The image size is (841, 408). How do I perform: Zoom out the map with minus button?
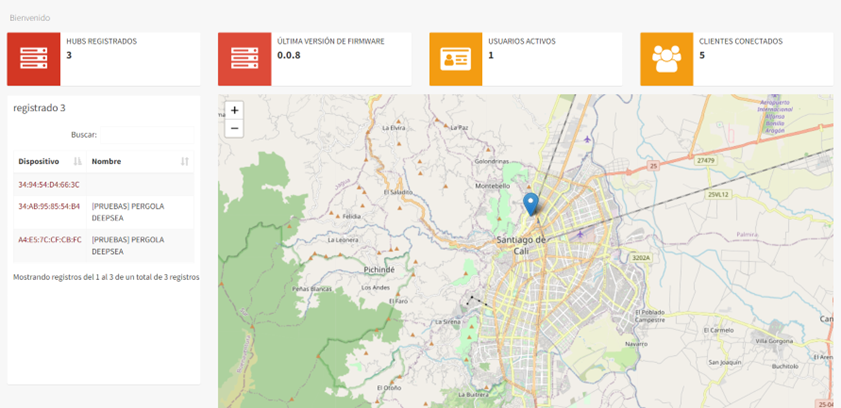pos(234,128)
